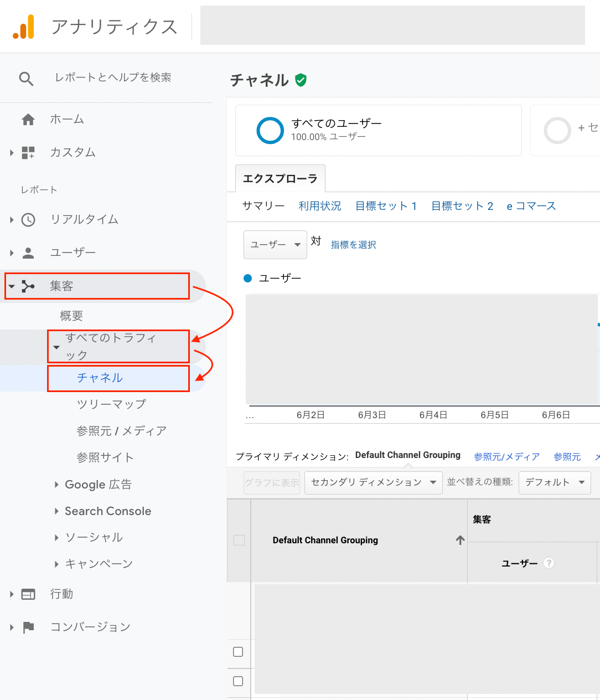Open the チャネル report
This screenshot has height=700, width=600.
(100, 378)
